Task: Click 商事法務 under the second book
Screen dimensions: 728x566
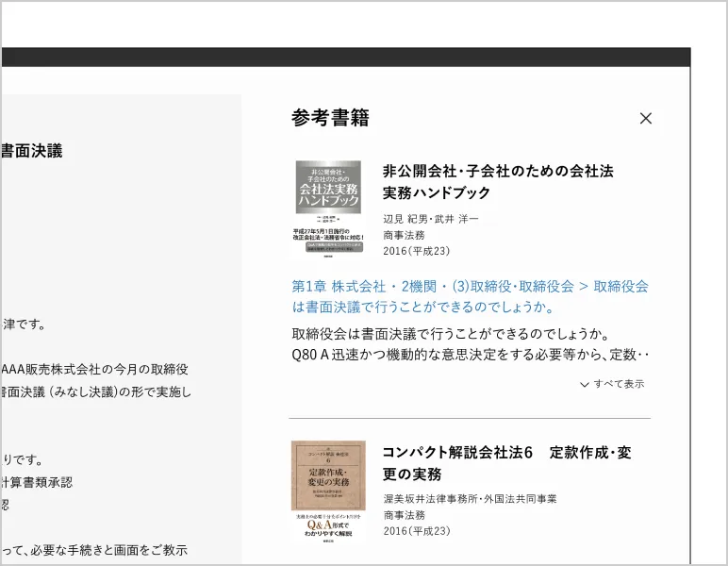Action: (x=404, y=515)
